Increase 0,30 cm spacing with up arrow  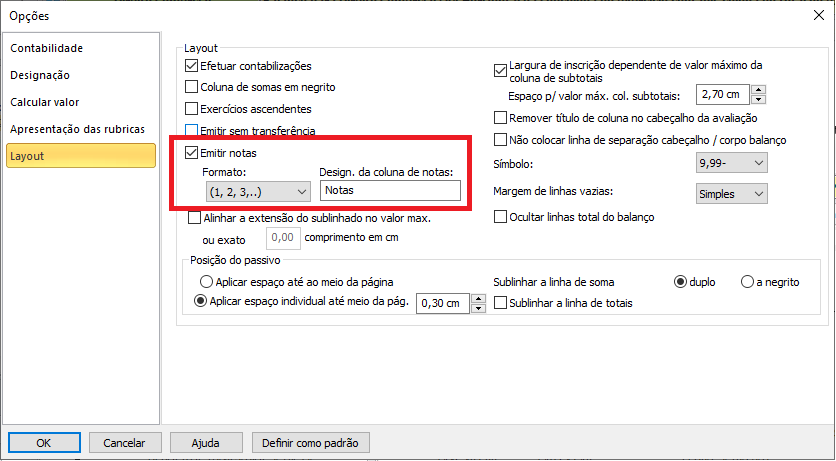(479, 298)
